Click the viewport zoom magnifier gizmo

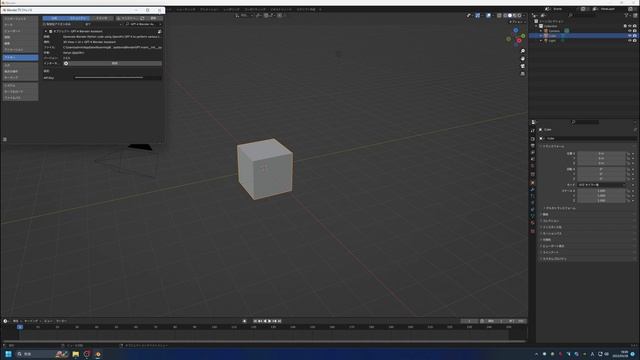(x=522, y=51)
